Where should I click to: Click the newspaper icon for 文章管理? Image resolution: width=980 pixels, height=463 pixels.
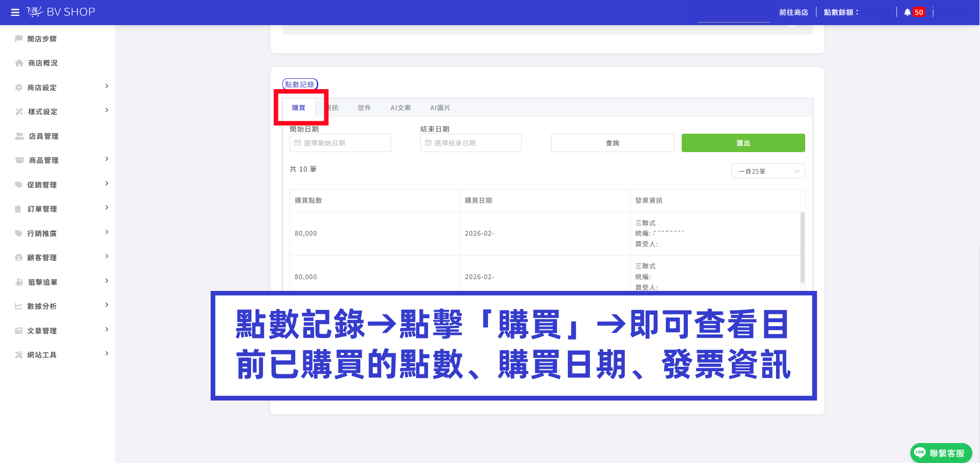tap(19, 331)
